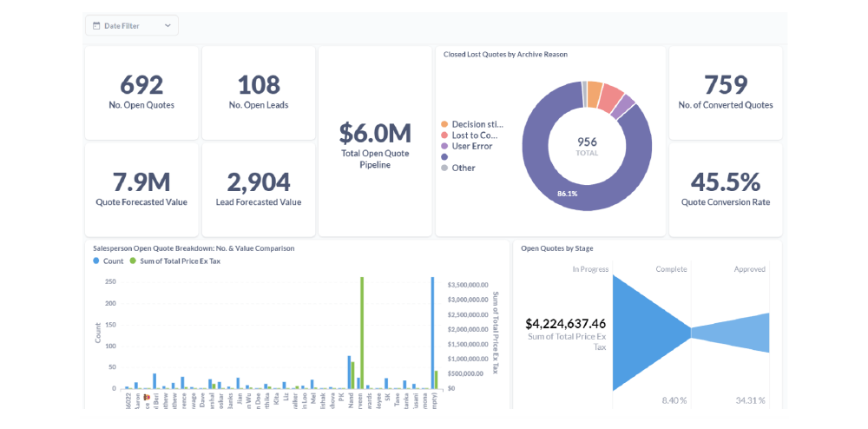This screenshot has width=868, height=429.
Task: Select the User Error legend item
Action: [471, 146]
